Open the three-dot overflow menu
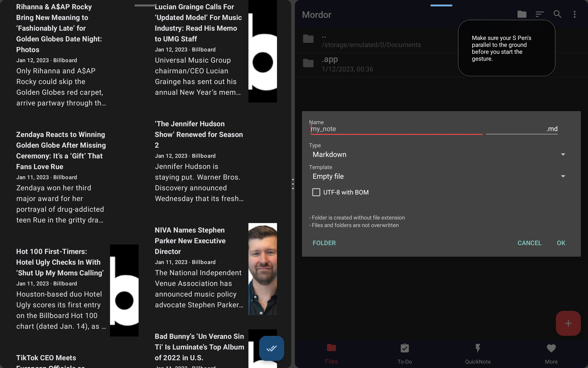The width and height of the screenshot is (588, 368). (x=575, y=14)
